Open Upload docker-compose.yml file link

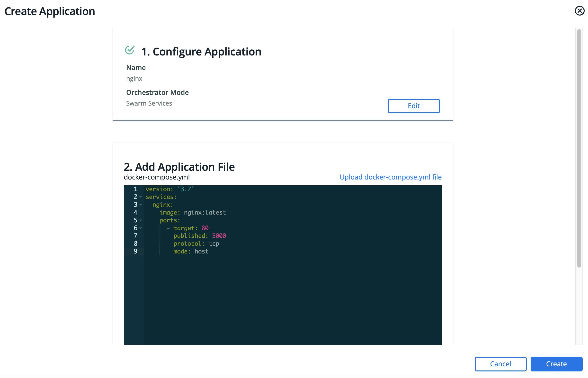pyautogui.click(x=391, y=177)
